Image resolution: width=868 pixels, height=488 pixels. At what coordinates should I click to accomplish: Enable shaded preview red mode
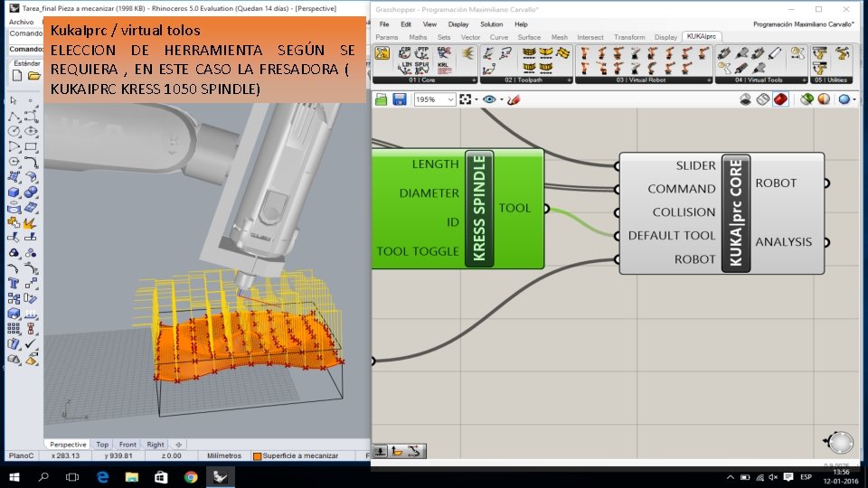pos(780,99)
